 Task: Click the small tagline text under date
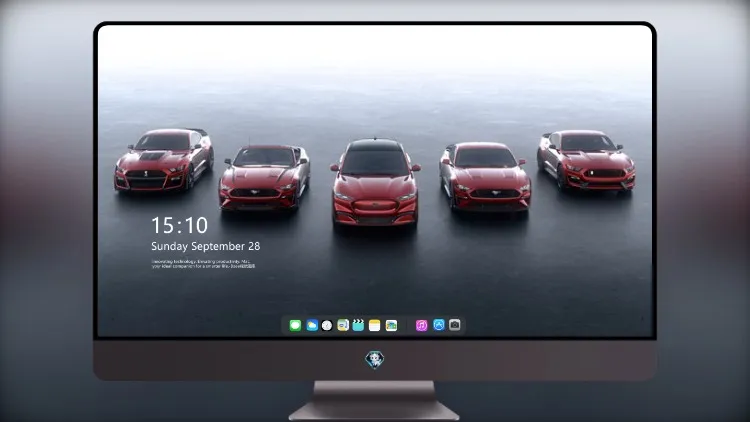203,264
